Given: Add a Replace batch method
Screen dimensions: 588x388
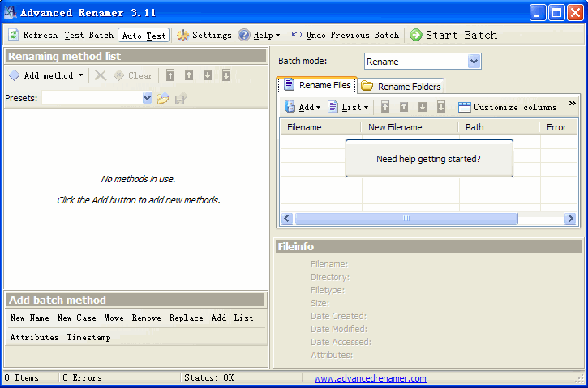Looking at the screenshot, I should click(187, 318).
